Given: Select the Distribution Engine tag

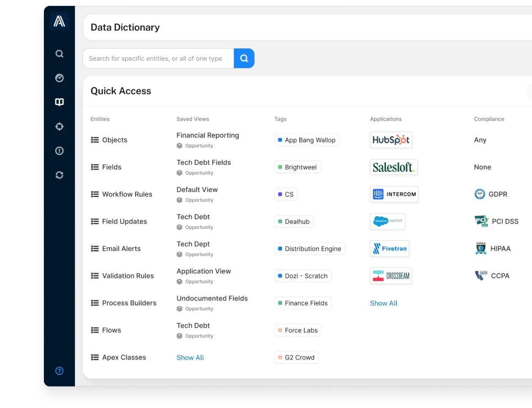Looking at the screenshot, I should pyautogui.click(x=309, y=249).
